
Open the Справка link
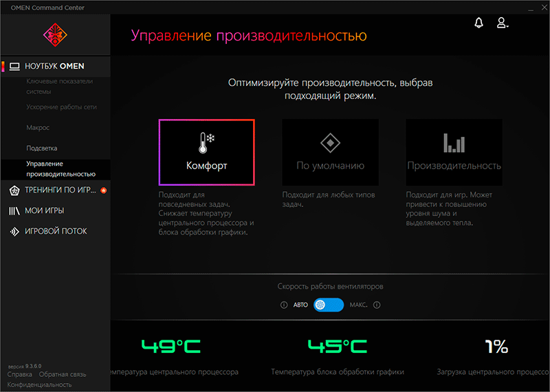(20, 374)
